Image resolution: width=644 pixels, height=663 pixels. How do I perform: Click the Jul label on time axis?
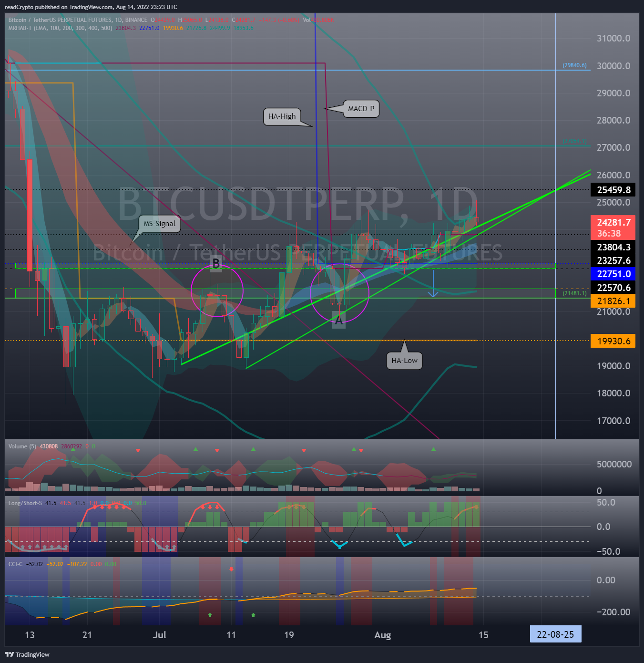(x=159, y=635)
